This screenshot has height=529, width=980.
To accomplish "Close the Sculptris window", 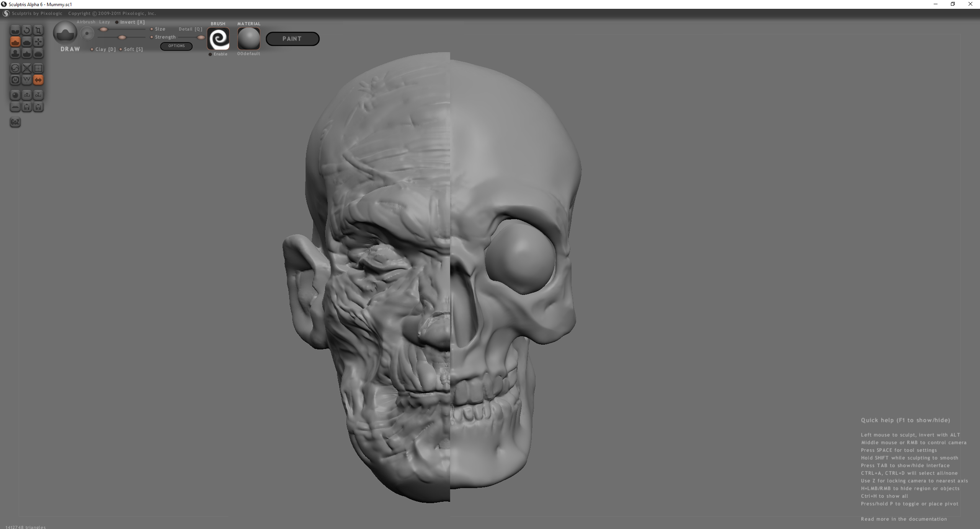I will click(970, 4).
